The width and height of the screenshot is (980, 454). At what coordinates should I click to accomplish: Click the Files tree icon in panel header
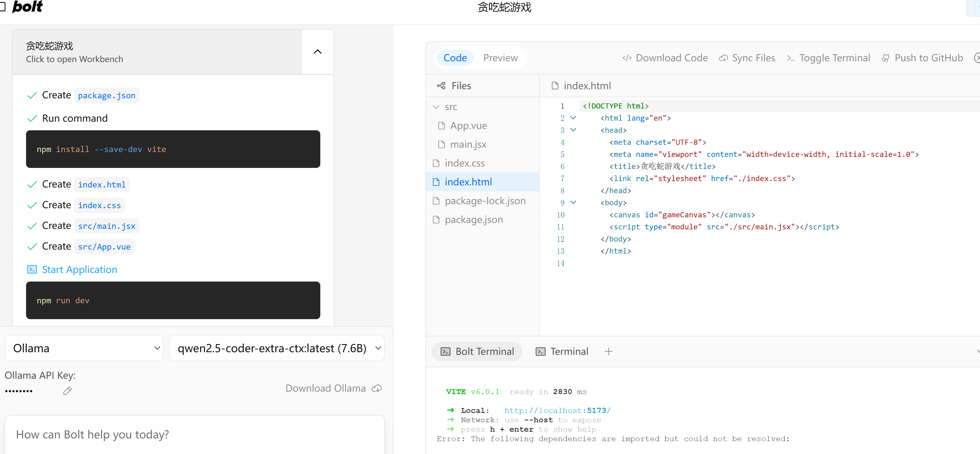tap(441, 86)
